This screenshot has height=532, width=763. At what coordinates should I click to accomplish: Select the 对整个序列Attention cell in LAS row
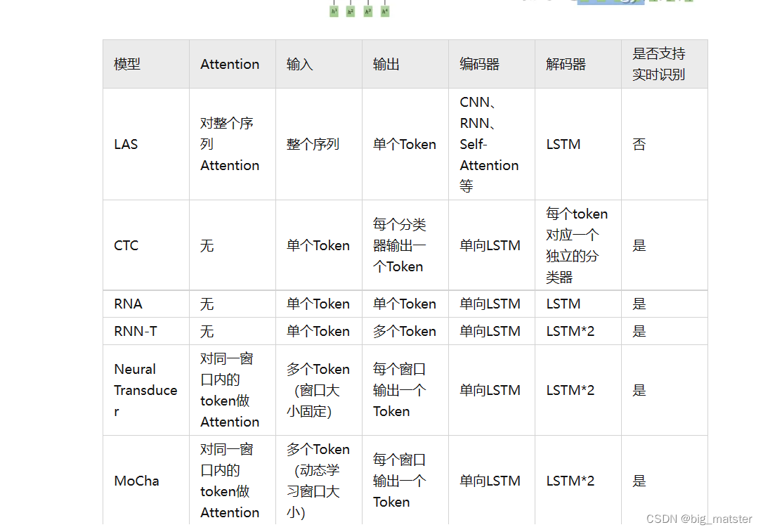(233, 144)
